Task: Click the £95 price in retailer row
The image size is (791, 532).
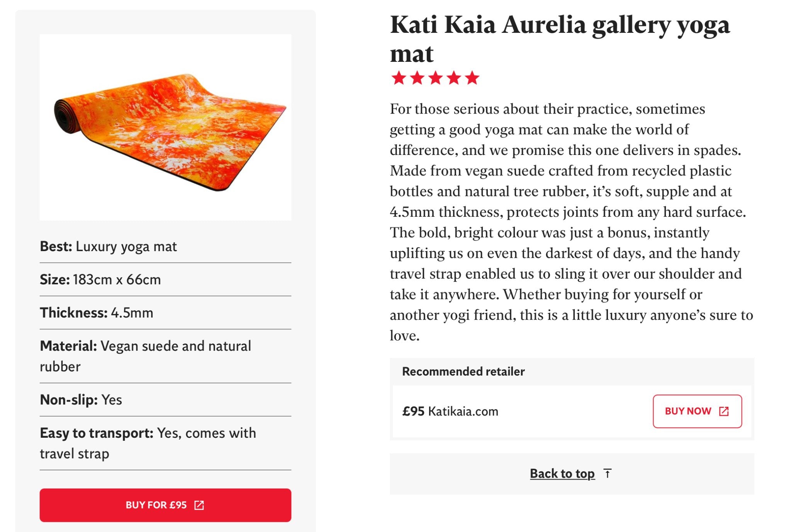Action: point(413,411)
